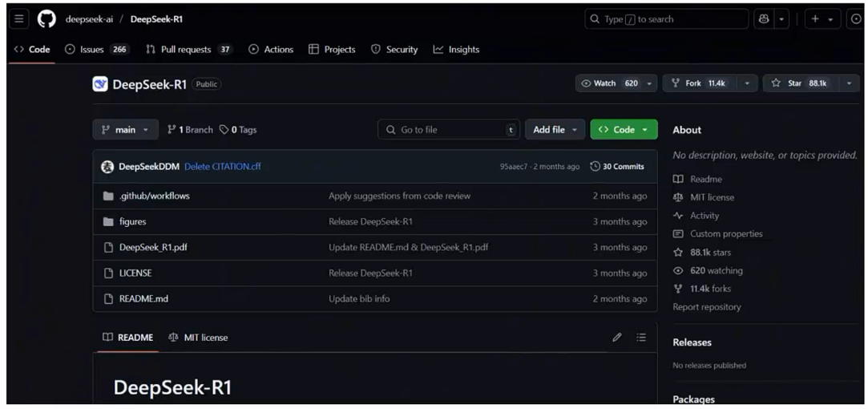This screenshot has height=409, width=868.
Task: Click the pencil edit README icon
Action: click(x=617, y=338)
